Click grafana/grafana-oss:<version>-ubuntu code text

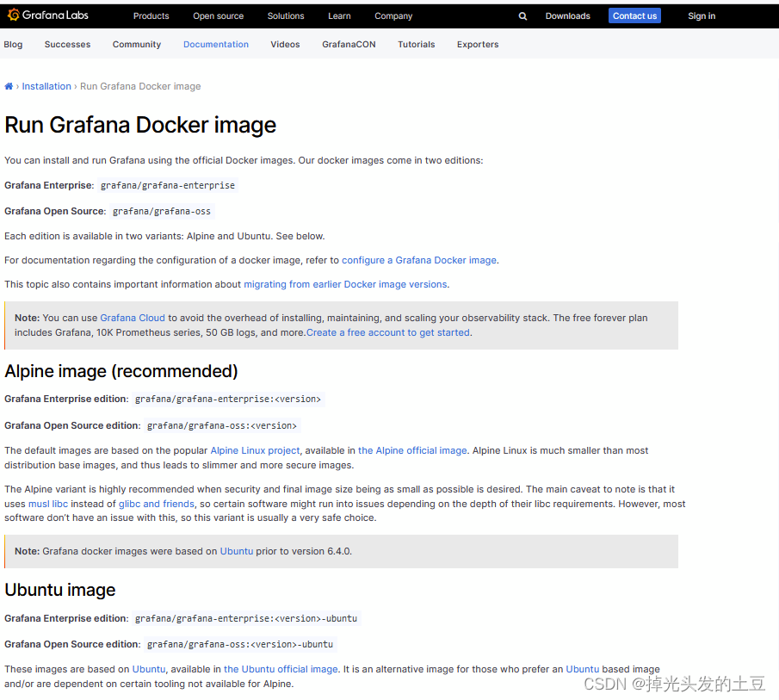pos(240,644)
